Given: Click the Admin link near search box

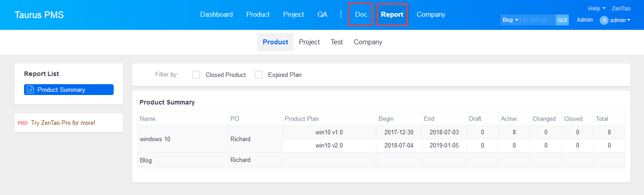Looking at the screenshot, I should pos(585,20).
